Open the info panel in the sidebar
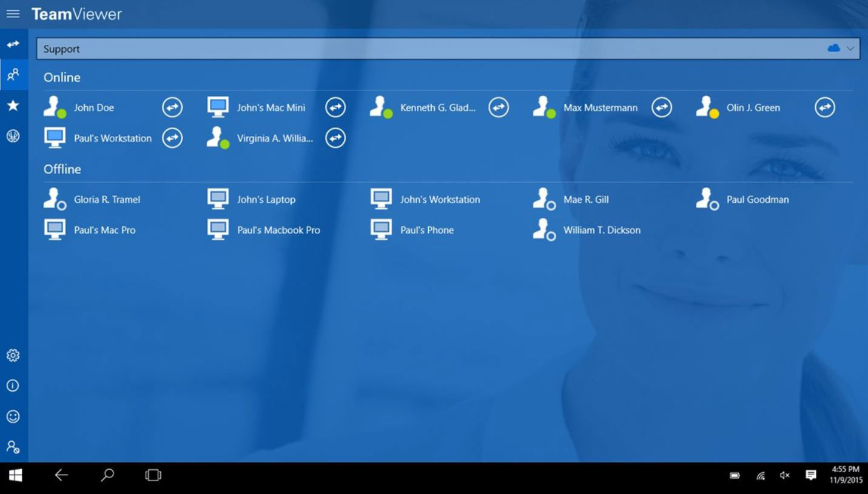This screenshot has width=868, height=494. (13, 386)
